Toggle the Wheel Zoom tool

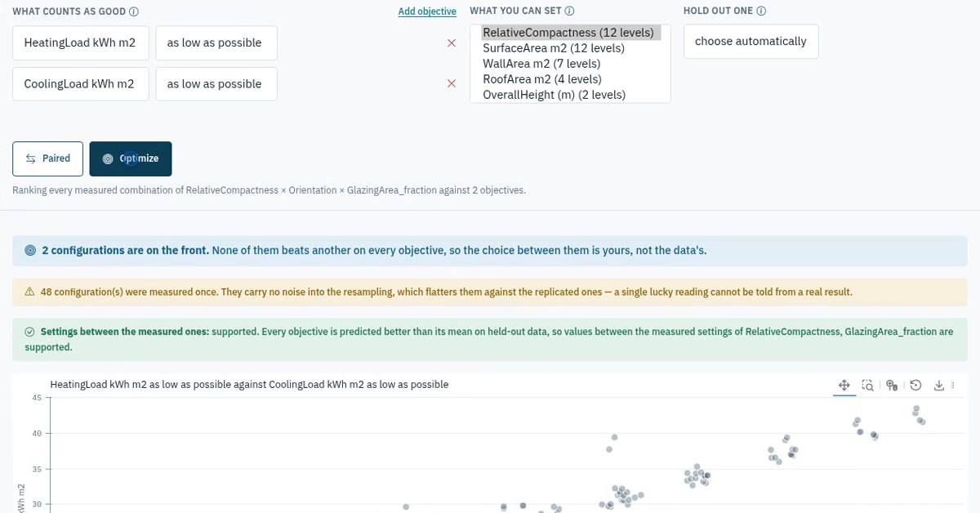[x=892, y=385]
